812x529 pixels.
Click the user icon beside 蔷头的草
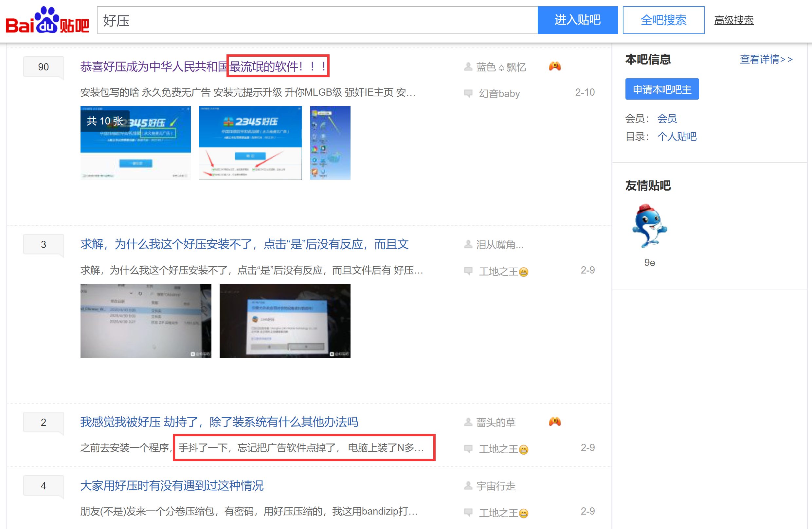pyautogui.click(x=468, y=422)
